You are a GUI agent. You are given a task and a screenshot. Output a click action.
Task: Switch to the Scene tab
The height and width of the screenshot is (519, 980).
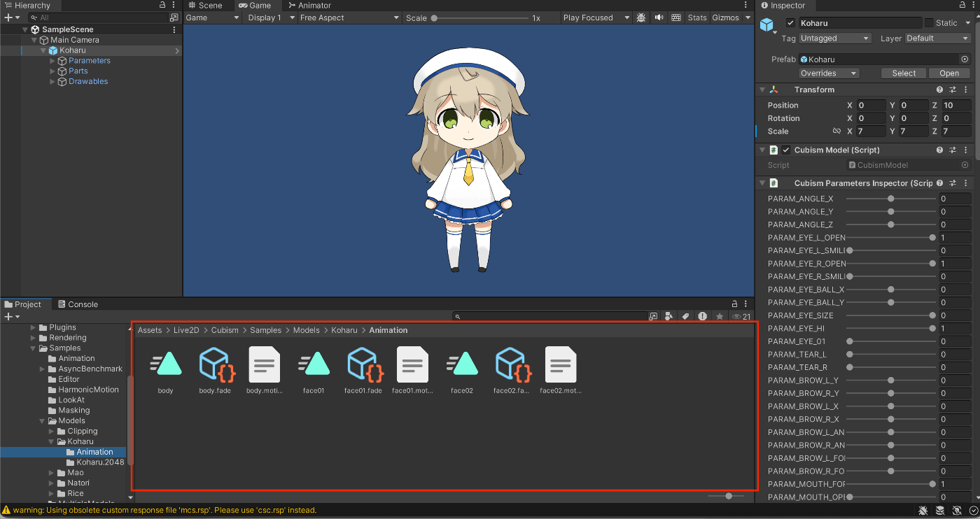click(205, 5)
